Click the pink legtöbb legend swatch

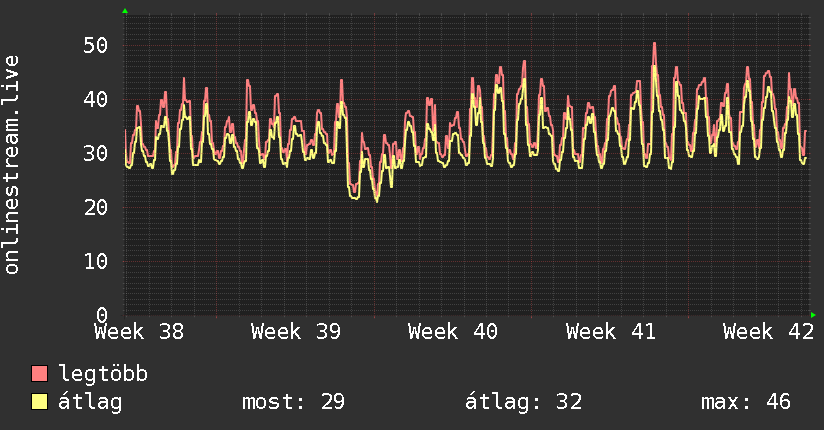pyautogui.click(x=39, y=373)
